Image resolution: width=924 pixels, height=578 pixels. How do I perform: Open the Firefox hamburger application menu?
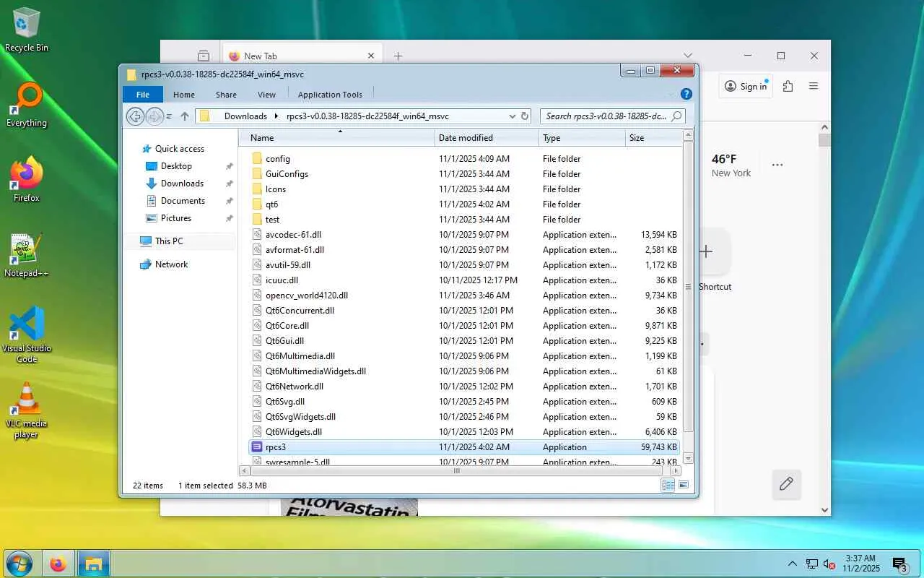tap(814, 86)
